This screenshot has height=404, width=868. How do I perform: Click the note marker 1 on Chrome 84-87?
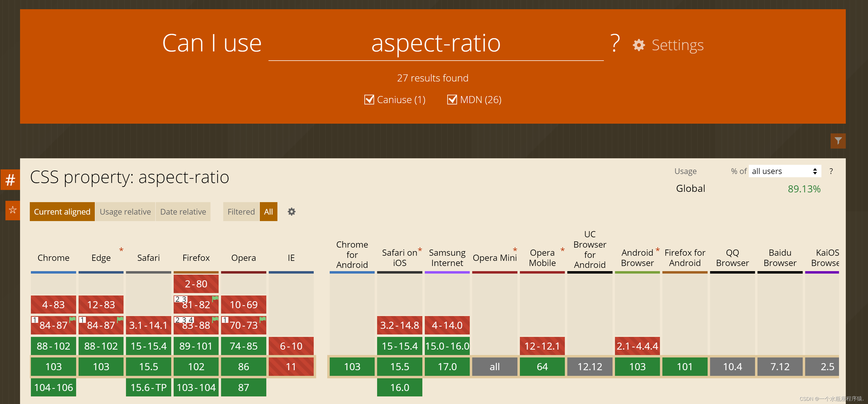pyautogui.click(x=35, y=320)
